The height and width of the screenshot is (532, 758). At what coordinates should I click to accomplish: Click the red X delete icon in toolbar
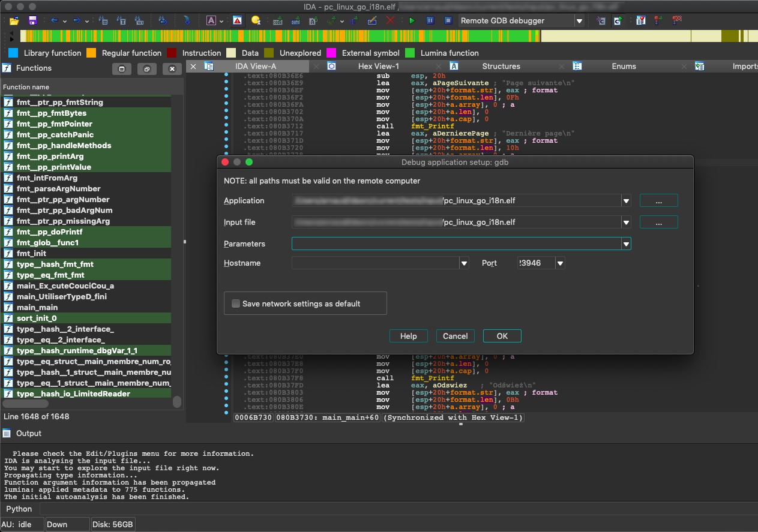coord(390,20)
